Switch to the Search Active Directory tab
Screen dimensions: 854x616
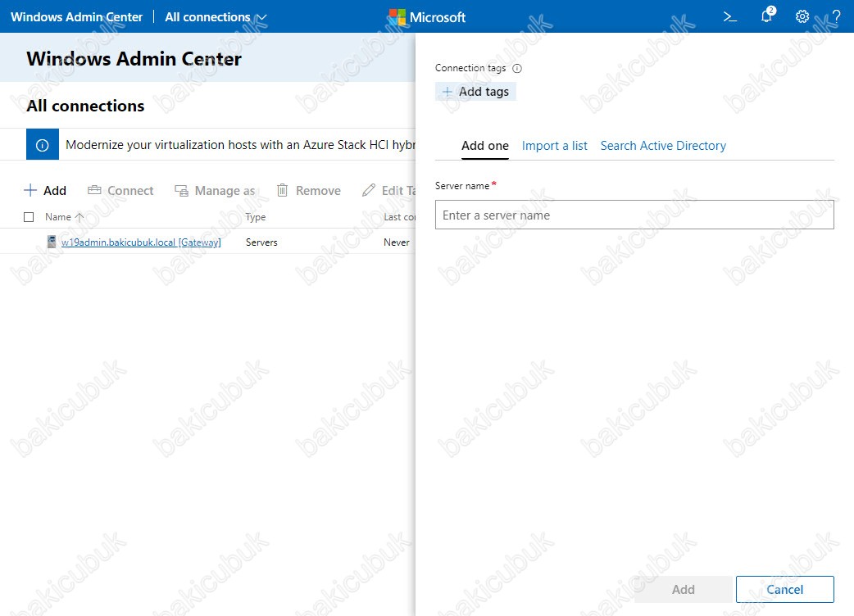click(x=663, y=146)
